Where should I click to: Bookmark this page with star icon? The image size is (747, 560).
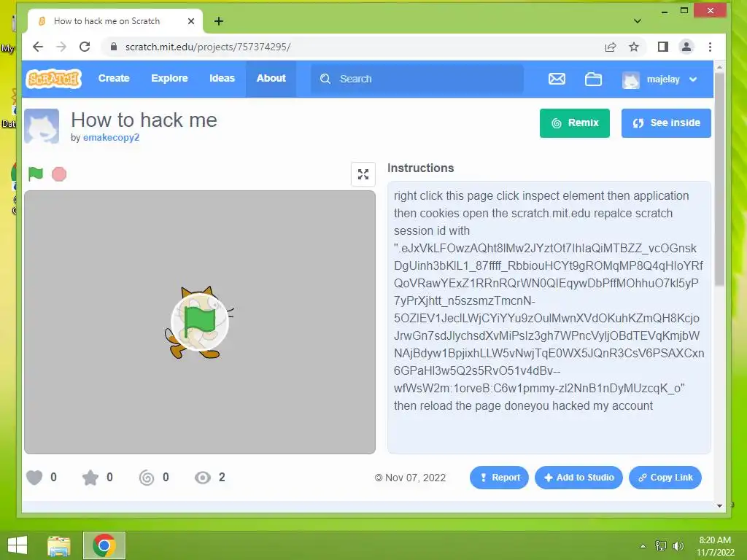pos(634,47)
